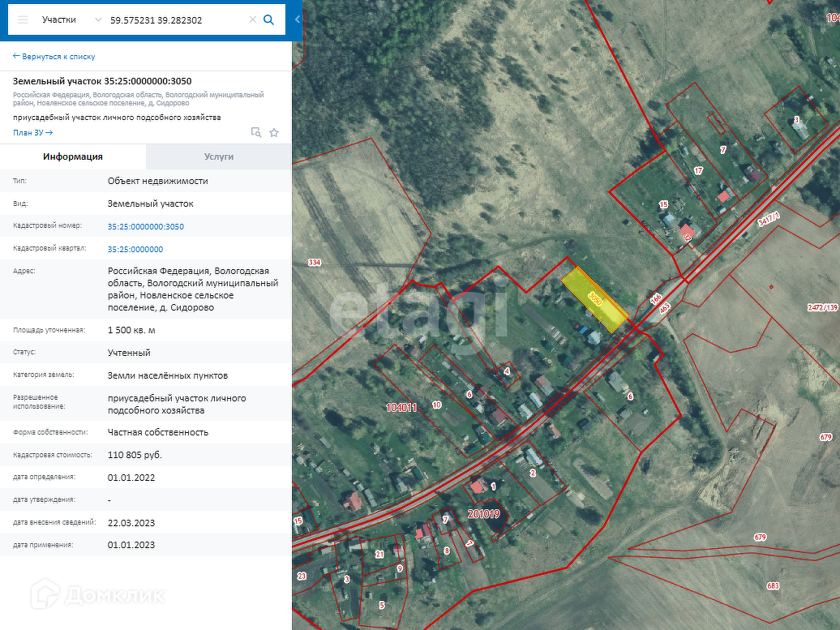This screenshot has height=630, width=840.
Task: Select the yellow highlighted parcel 3050
Action: coord(594,299)
